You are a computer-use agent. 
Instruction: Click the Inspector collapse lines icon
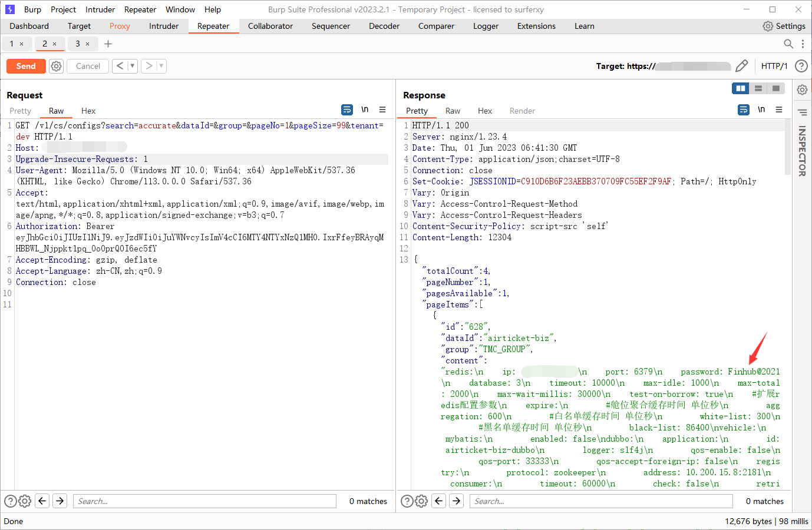pos(803,112)
